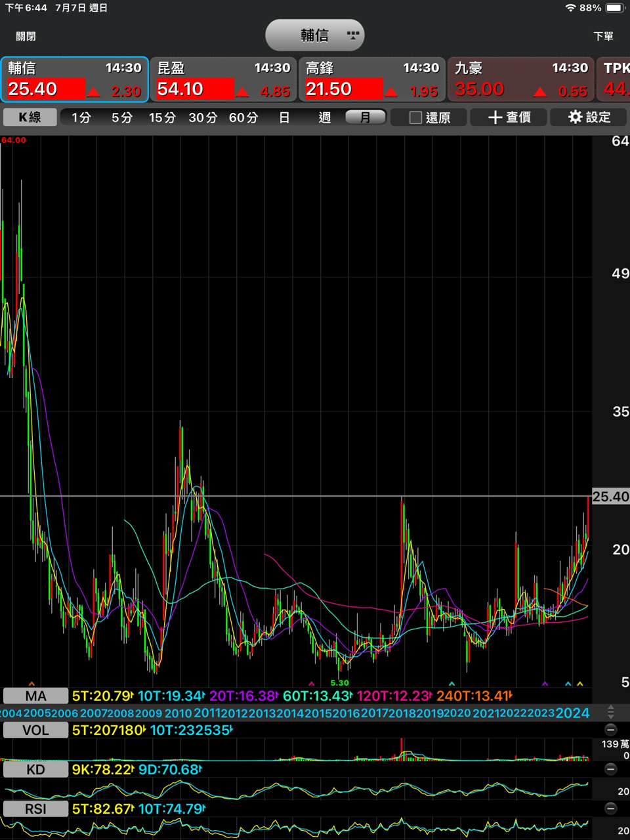The width and height of the screenshot is (630, 840).
Task: Tap the orange marker arrow below 2005
Action: (31, 684)
